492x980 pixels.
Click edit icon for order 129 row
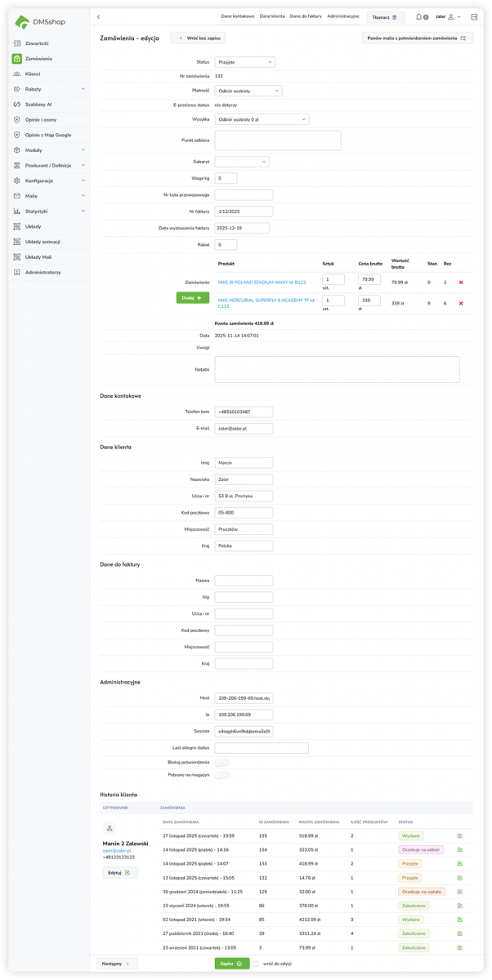tap(459, 892)
